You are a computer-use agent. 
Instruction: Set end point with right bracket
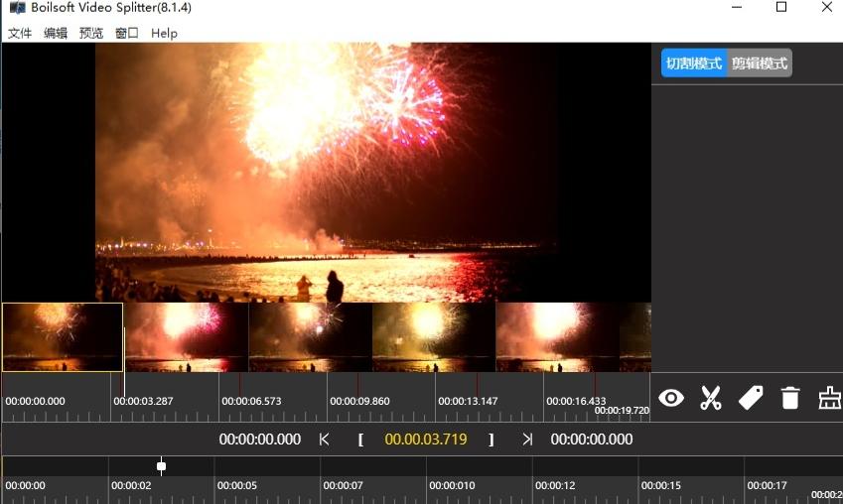click(x=491, y=440)
